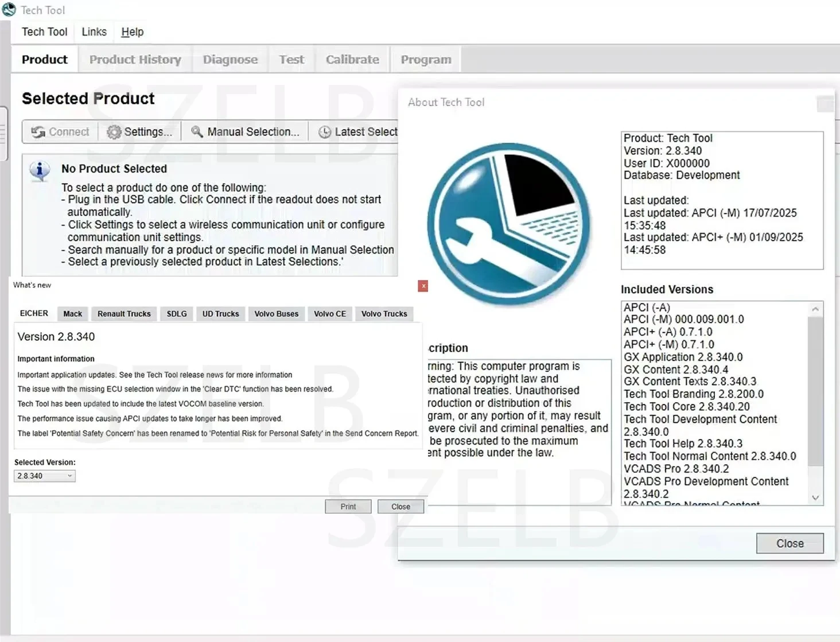Viewport: 840px width, 642px height.
Task: Open the Tech Tool menu
Action: pyautogui.click(x=45, y=32)
